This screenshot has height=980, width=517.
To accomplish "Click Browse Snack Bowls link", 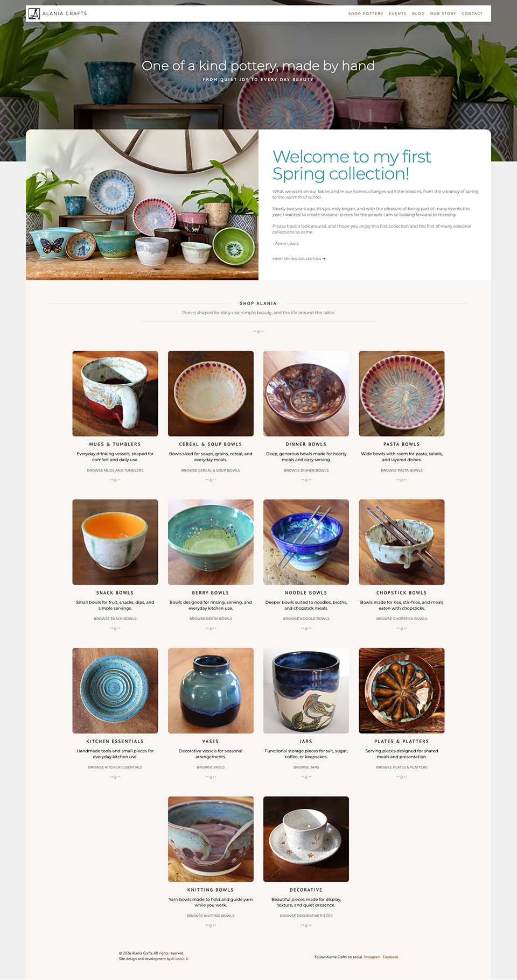I will pos(115,619).
